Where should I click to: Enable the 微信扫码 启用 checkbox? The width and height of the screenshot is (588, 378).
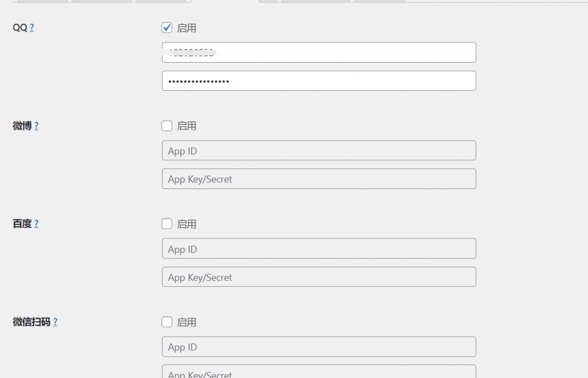(167, 322)
